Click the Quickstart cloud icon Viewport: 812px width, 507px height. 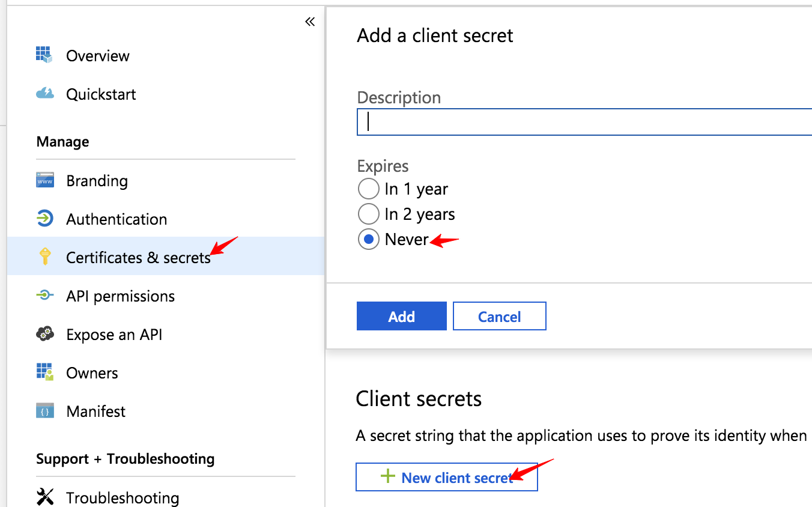point(44,94)
